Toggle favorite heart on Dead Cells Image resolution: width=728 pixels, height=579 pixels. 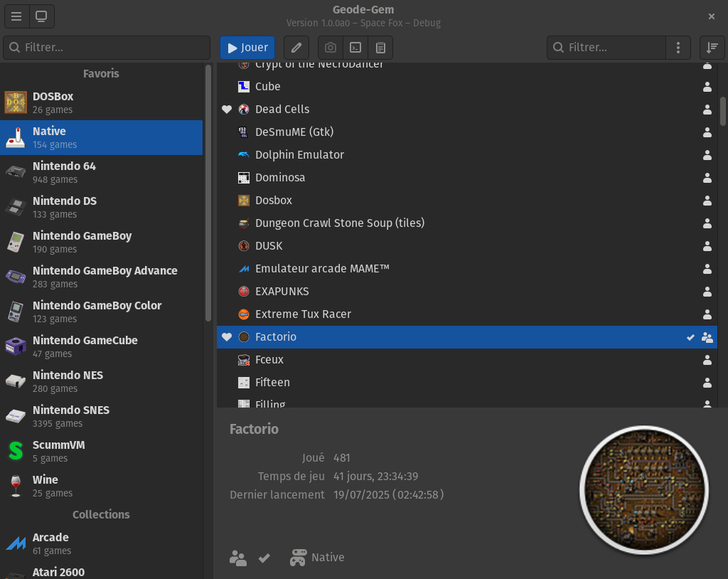click(x=227, y=110)
